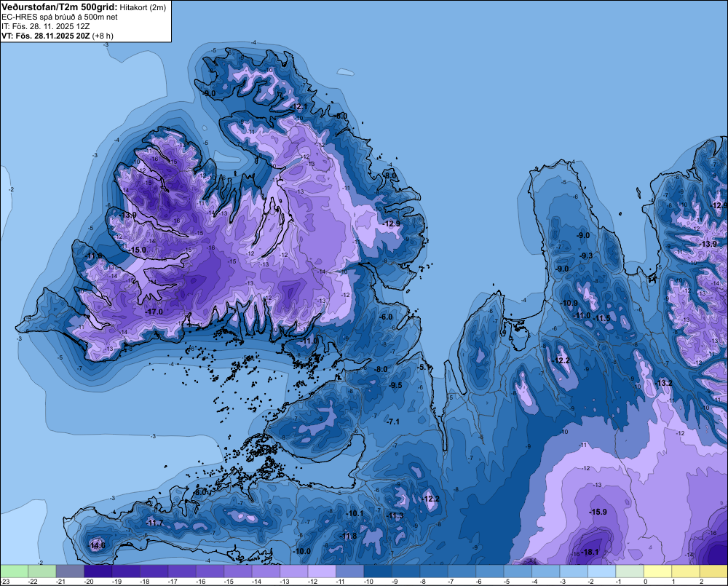Select the yellow legend swatch labeled 2
Image resolution: width=728 pixels, height=586 pixels.
coord(714,571)
